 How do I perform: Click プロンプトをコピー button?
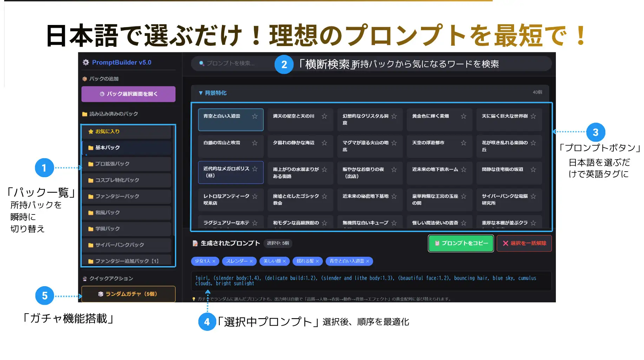tap(461, 243)
